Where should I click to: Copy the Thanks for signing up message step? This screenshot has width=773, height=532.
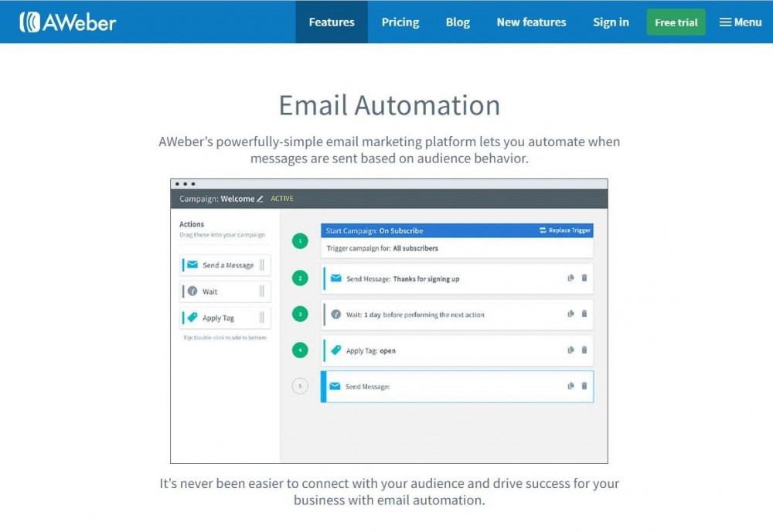571,278
